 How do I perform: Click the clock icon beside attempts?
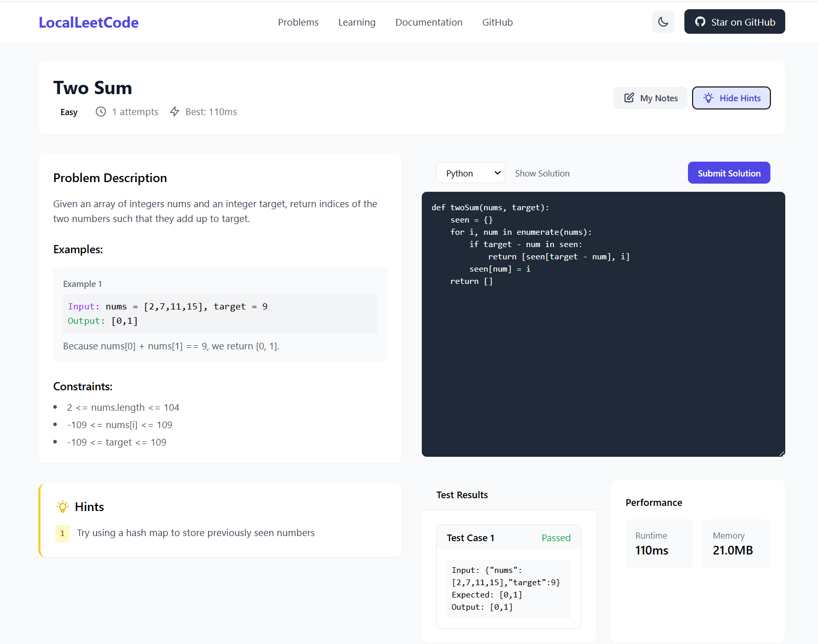pyautogui.click(x=101, y=112)
